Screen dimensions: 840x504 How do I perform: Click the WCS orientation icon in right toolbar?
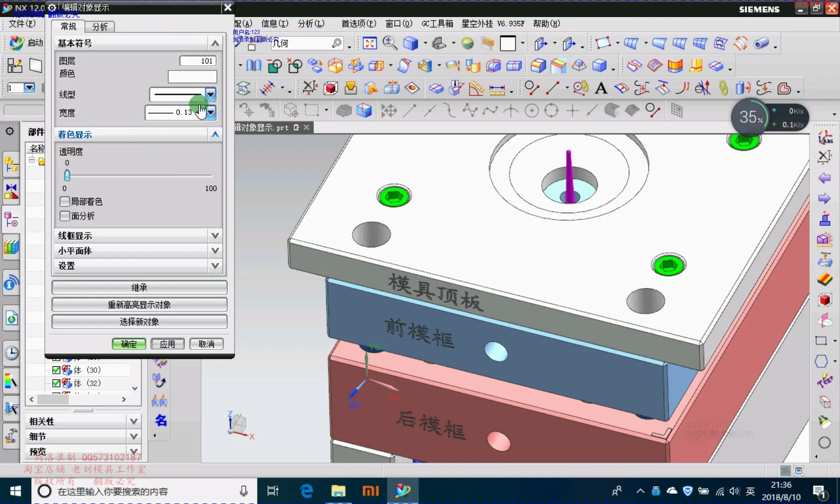point(825,137)
